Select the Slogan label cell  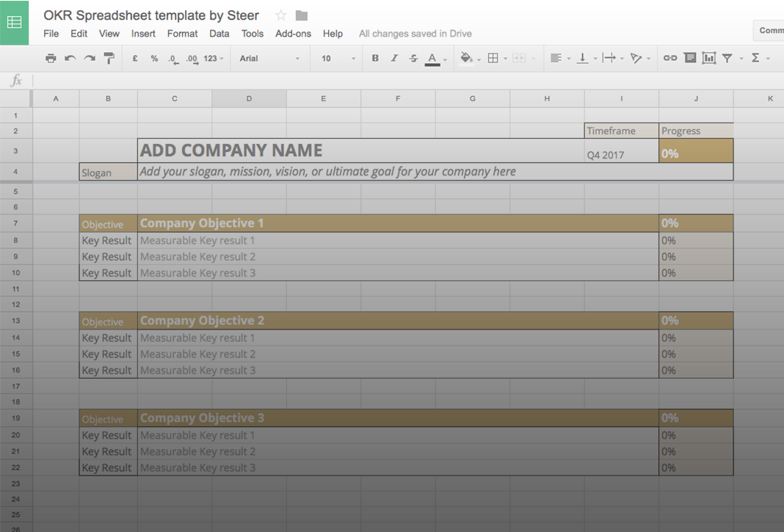[x=108, y=172]
